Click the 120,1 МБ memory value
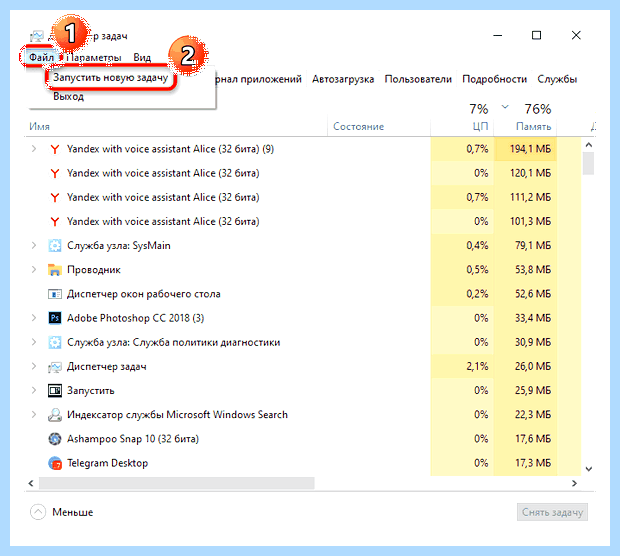620x556 pixels. [530, 173]
